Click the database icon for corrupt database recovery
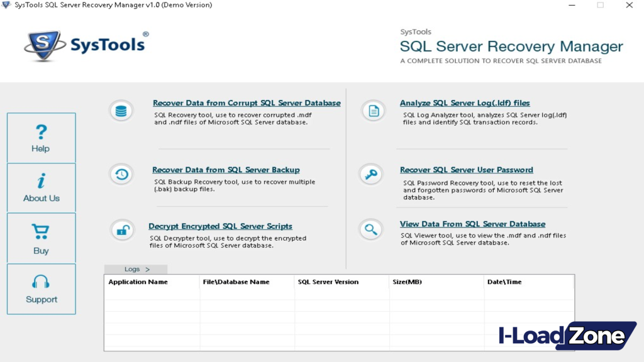This screenshot has height=362, width=644. click(121, 110)
